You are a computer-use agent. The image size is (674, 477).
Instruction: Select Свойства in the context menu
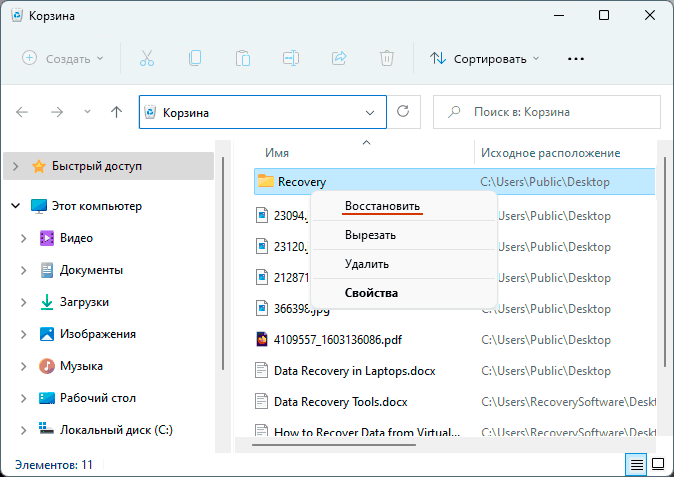click(x=371, y=293)
